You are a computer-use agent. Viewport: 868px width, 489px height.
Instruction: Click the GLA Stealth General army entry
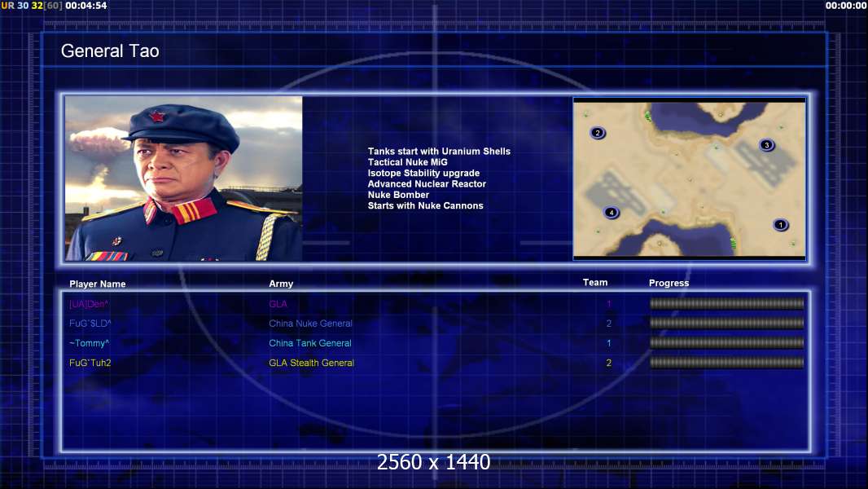coord(311,363)
